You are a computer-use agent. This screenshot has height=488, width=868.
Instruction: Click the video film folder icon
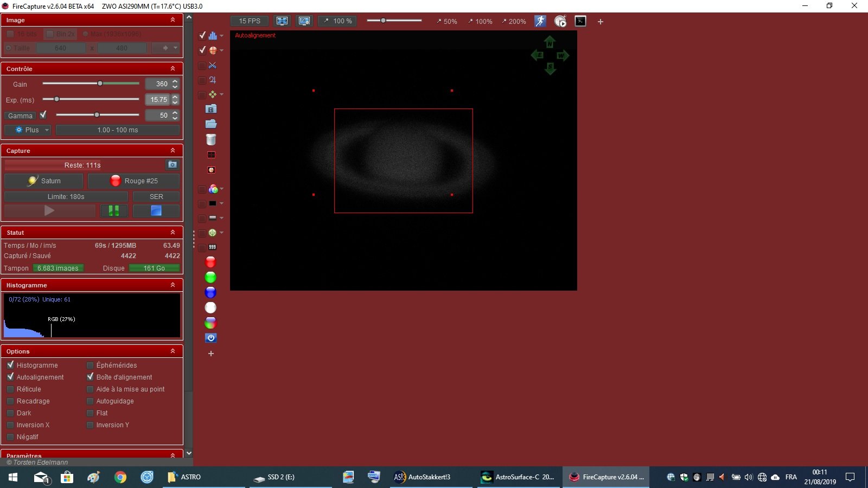pyautogui.click(x=212, y=109)
